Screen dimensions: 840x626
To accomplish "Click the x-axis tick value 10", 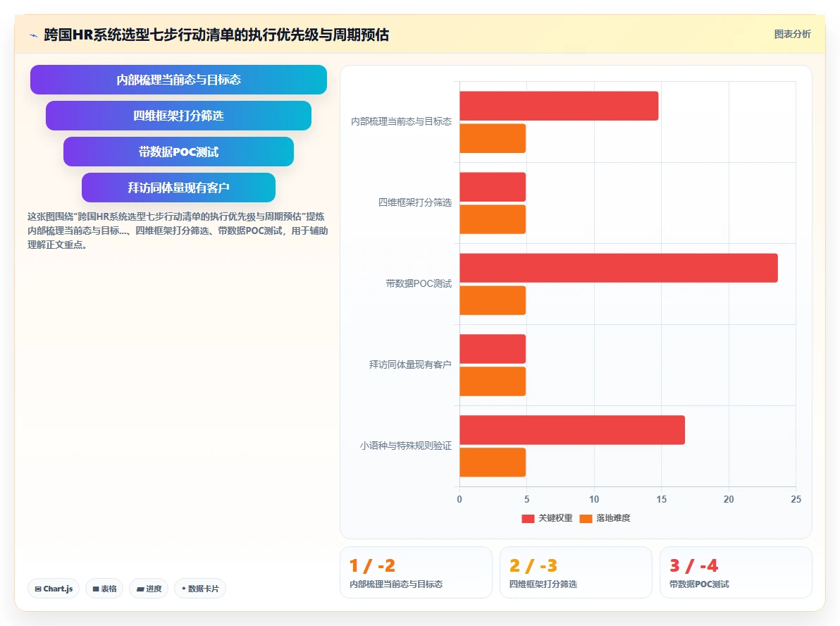I will [594, 499].
